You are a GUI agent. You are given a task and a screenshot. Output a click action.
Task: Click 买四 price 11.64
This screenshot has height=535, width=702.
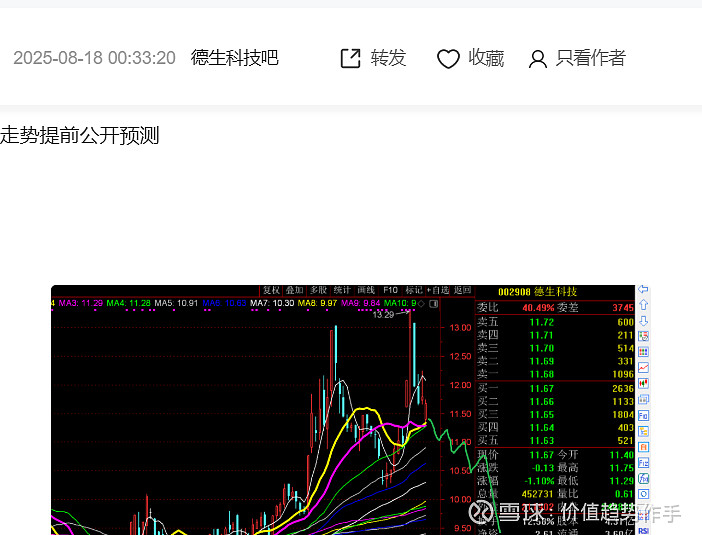[x=542, y=428]
